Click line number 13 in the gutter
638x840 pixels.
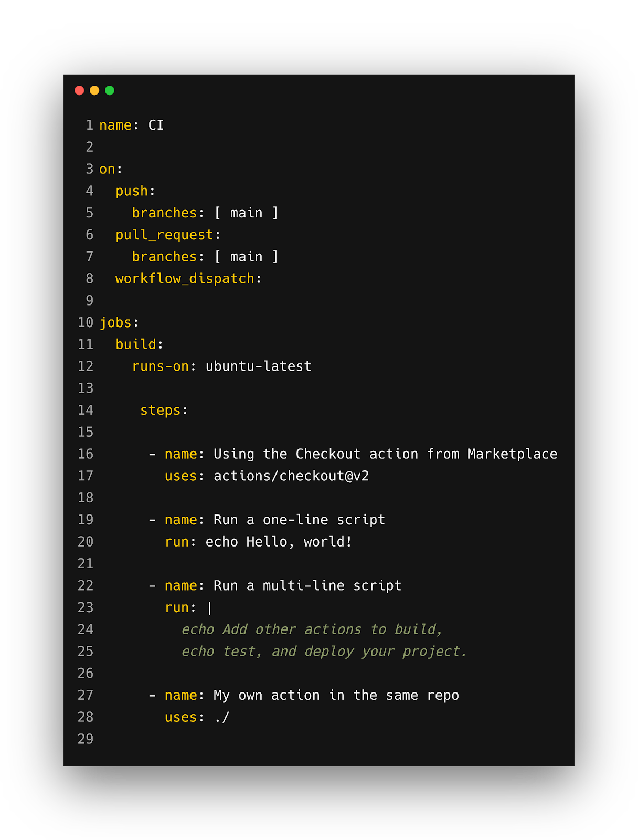pos(86,388)
